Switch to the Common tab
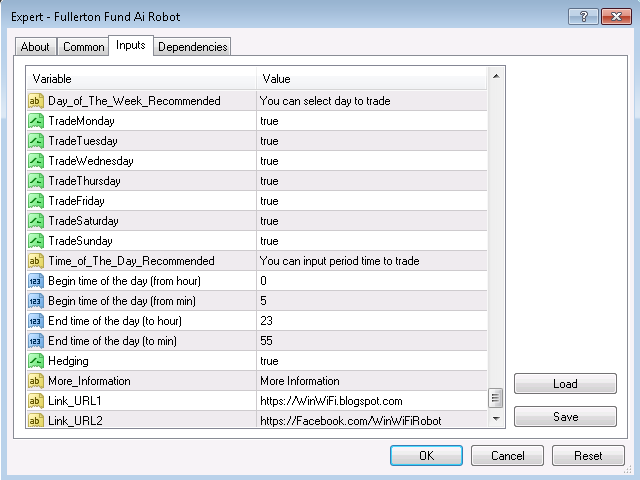The width and height of the screenshot is (640, 480). [83, 47]
